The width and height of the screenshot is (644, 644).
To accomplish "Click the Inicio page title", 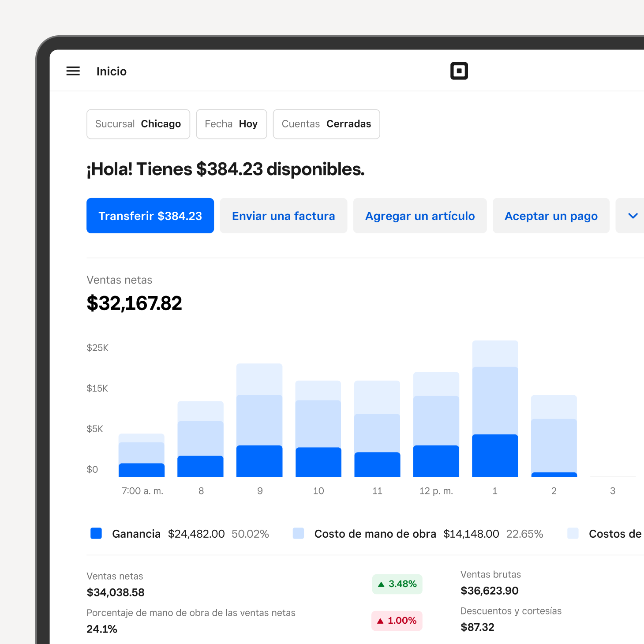I will (x=112, y=71).
